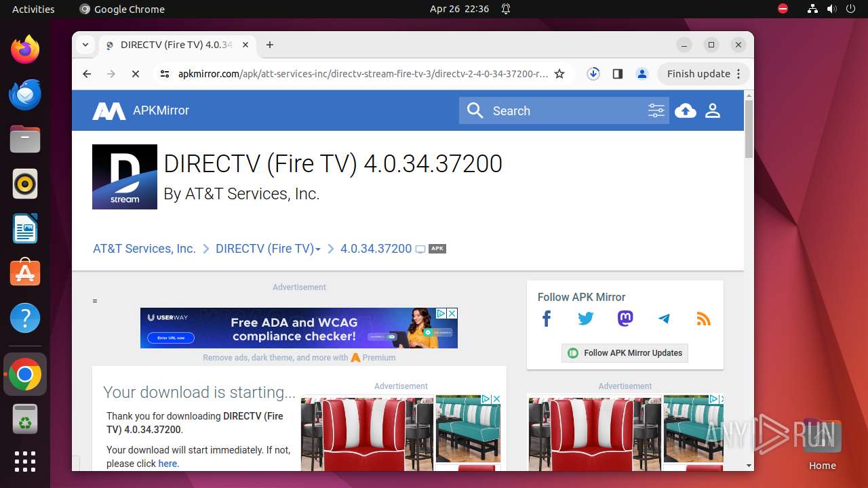The image size is (868, 488).
Task: Open APK Mirror Facebook page
Action: tap(547, 319)
